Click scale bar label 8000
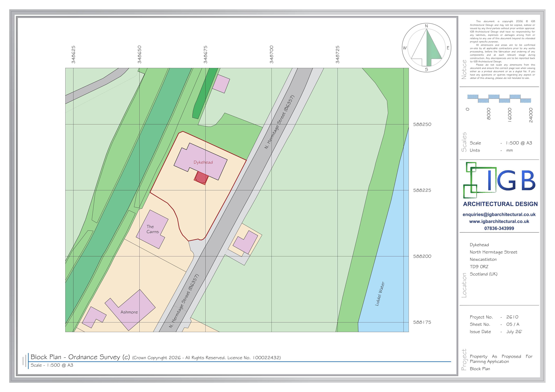 (488, 114)
